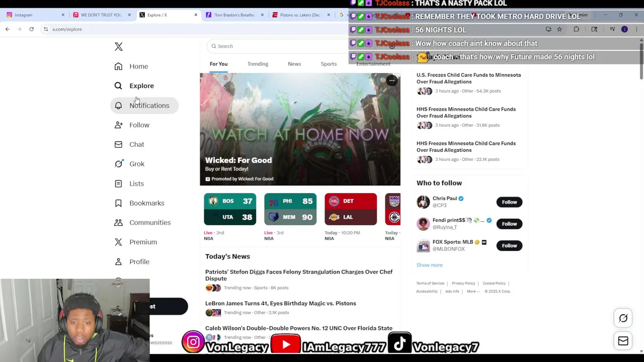This screenshot has width=644, height=362.
Task: Select the For You tab
Action: tap(218, 64)
